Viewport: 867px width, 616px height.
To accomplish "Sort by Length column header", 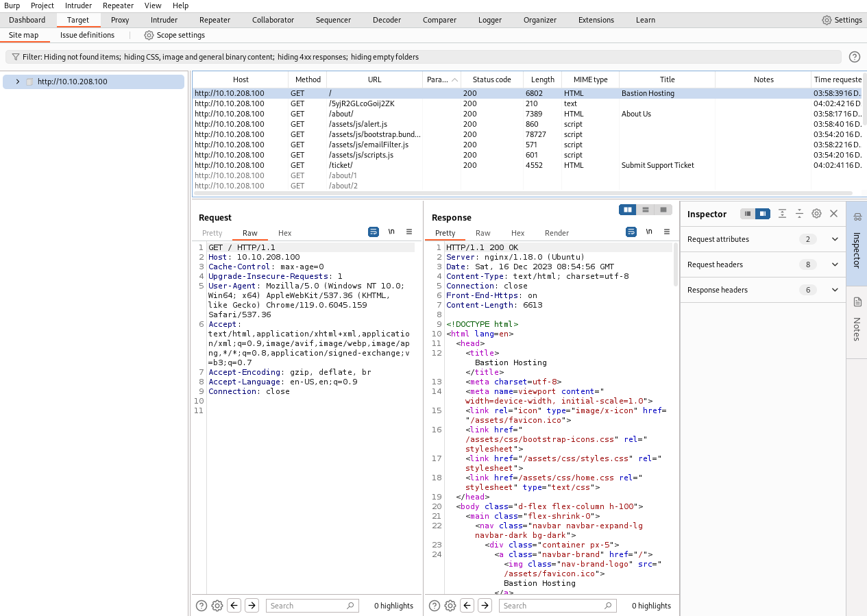I will click(x=543, y=79).
